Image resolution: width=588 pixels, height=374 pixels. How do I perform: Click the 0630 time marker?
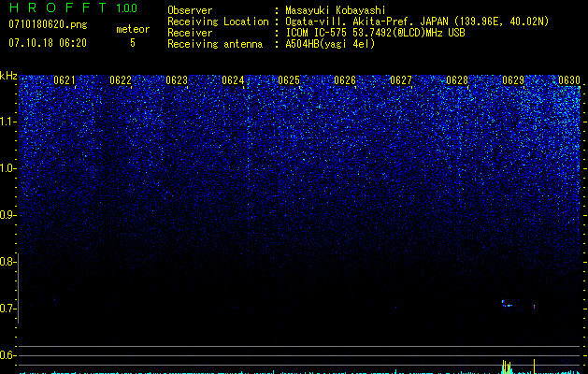(569, 80)
